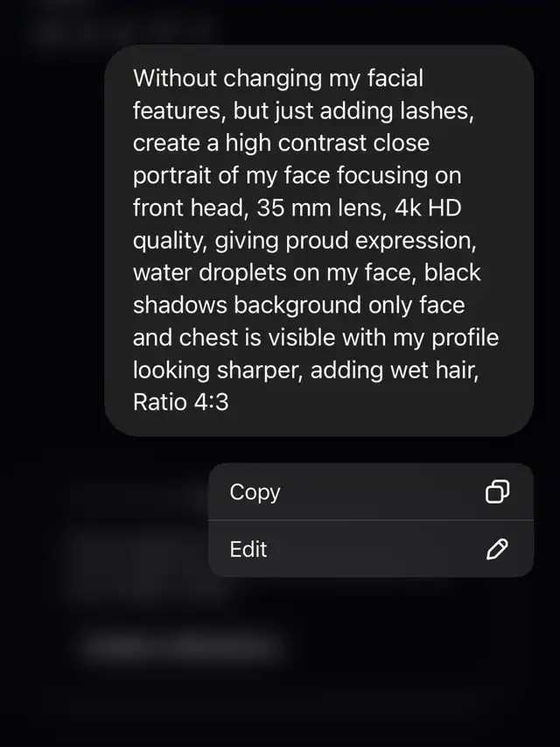
Task: Tap 'create a high contrast close' line
Action: coord(281,143)
